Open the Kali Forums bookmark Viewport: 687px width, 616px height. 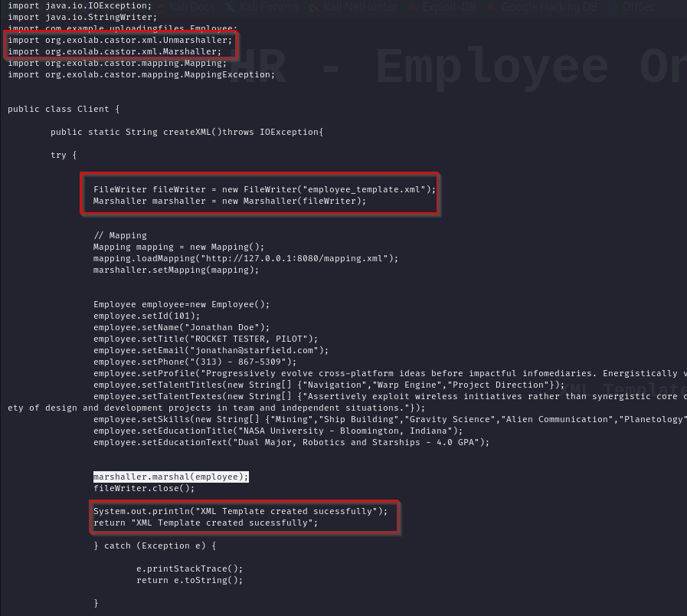pyautogui.click(x=268, y=6)
